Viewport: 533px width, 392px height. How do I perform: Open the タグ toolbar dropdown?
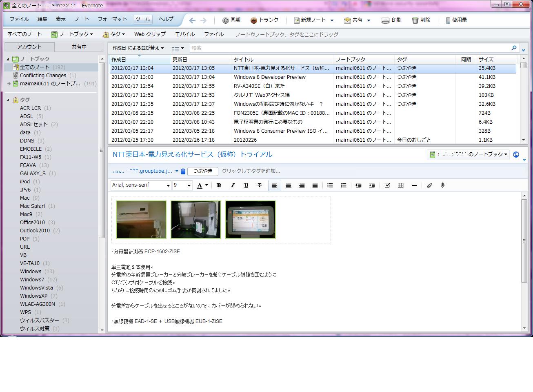114,34
